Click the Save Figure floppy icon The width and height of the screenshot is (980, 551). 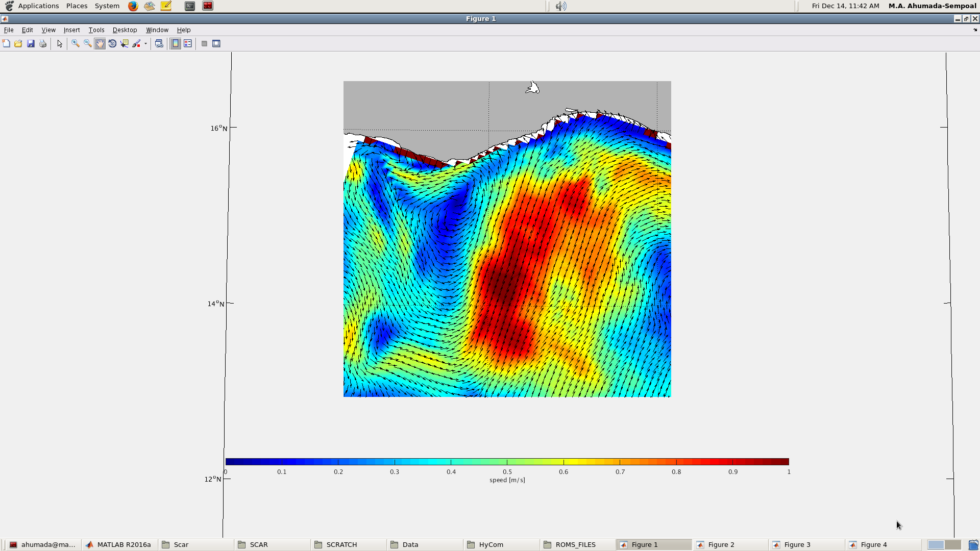click(x=31, y=44)
